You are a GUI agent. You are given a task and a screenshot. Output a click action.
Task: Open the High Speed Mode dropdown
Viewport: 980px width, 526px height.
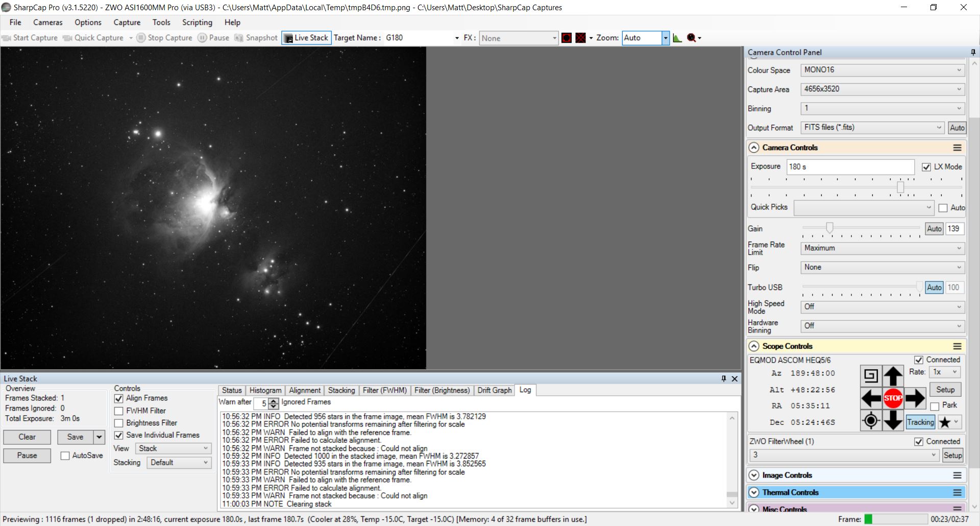click(x=883, y=307)
